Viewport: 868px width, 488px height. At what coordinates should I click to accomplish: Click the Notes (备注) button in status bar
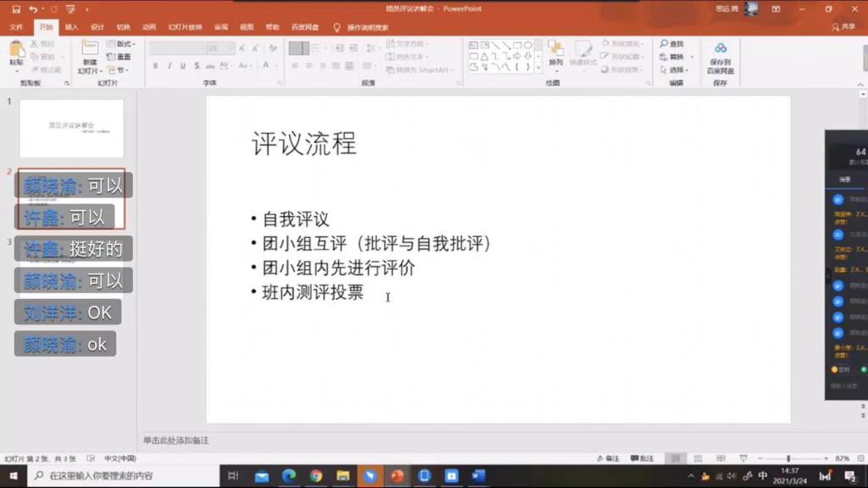click(609, 458)
